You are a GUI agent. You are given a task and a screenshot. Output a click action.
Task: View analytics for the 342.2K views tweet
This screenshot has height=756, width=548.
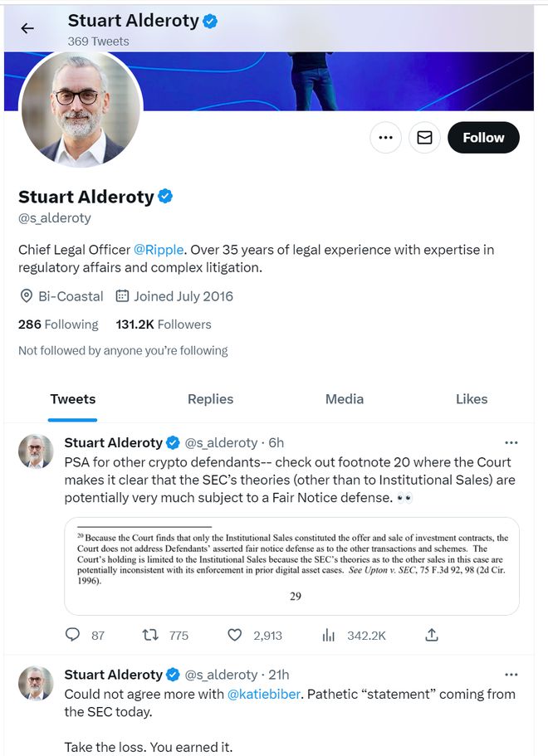329,635
